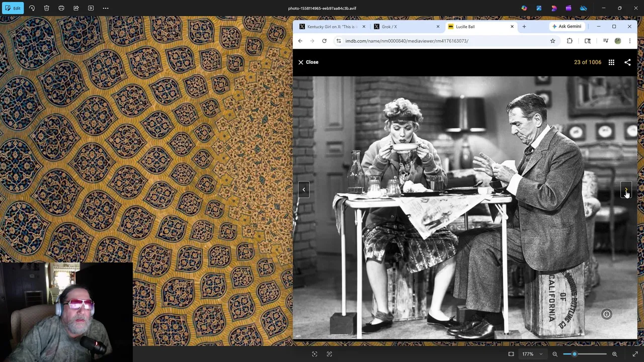
Task: Reload the IMDb page
Action: tap(324, 41)
